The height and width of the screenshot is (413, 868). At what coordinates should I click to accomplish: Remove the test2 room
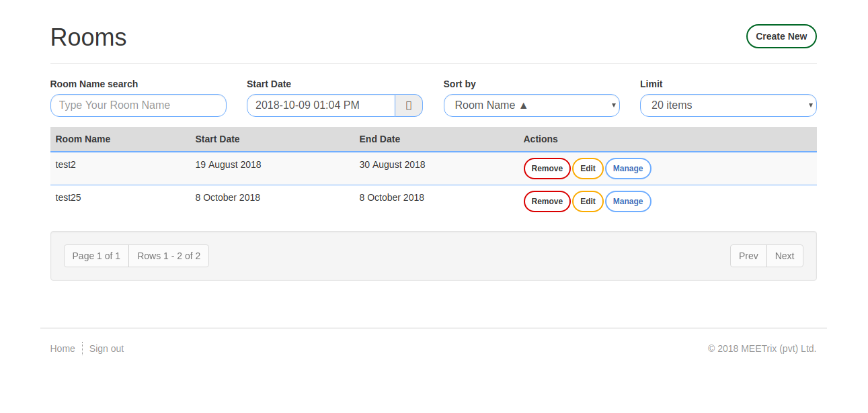(x=547, y=169)
